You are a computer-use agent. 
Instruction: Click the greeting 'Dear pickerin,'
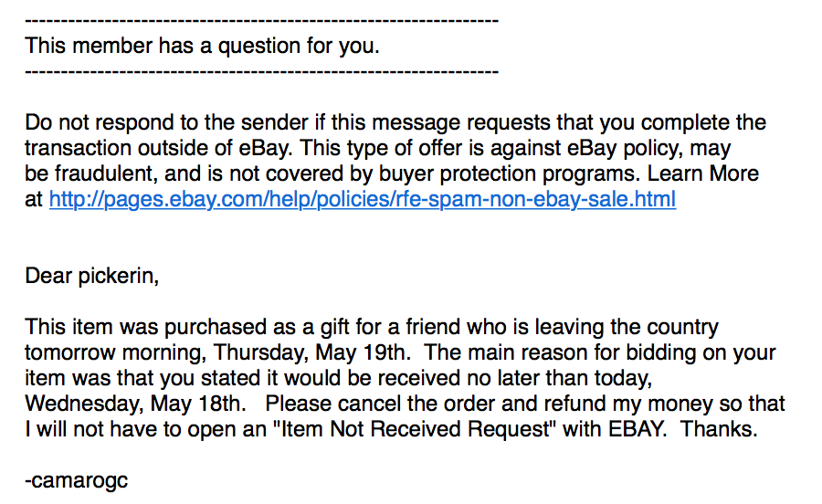(91, 276)
